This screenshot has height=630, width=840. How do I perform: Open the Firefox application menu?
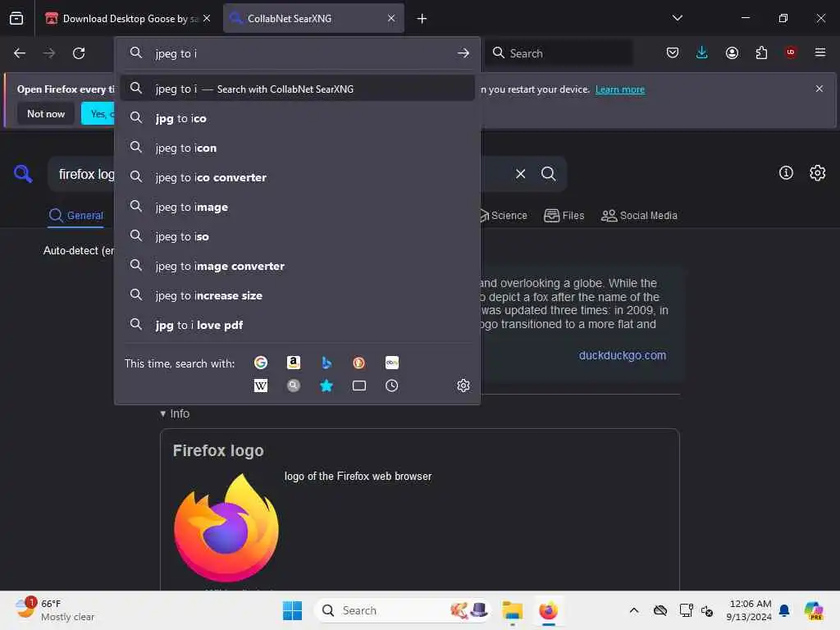(820, 52)
